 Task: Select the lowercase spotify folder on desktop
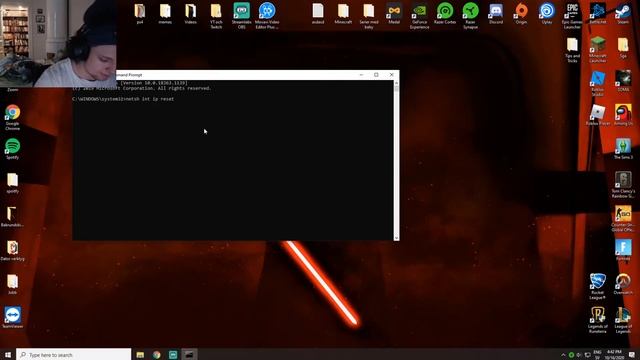click(13, 182)
